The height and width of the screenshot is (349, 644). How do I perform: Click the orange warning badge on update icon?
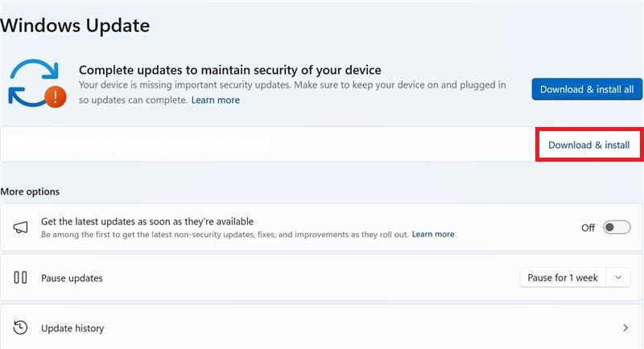click(x=55, y=97)
